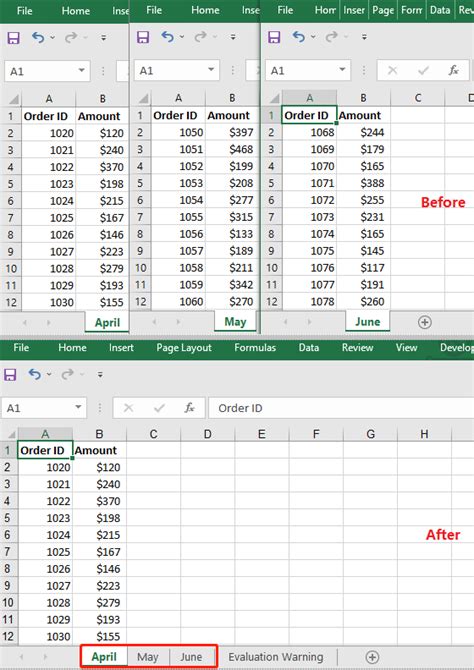Viewport: 474px width, 670px height.
Task: Redo in the June workbook window
Action: [331, 37]
